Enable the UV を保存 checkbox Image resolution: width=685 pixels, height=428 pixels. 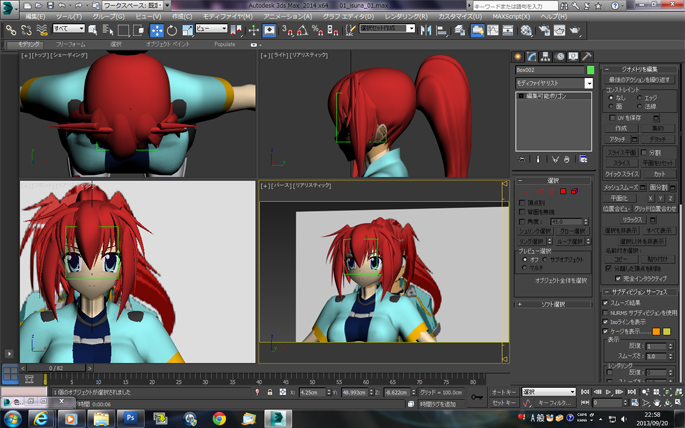point(612,118)
